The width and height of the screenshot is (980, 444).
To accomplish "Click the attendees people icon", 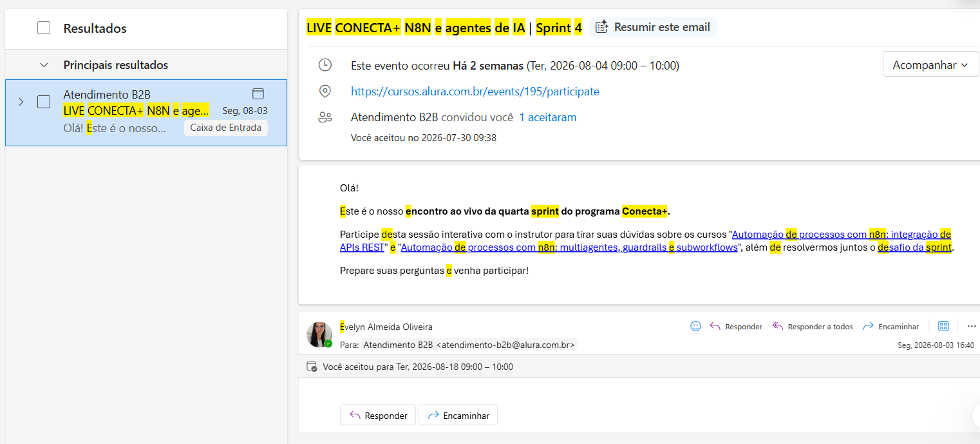I will tap(325, 117).
